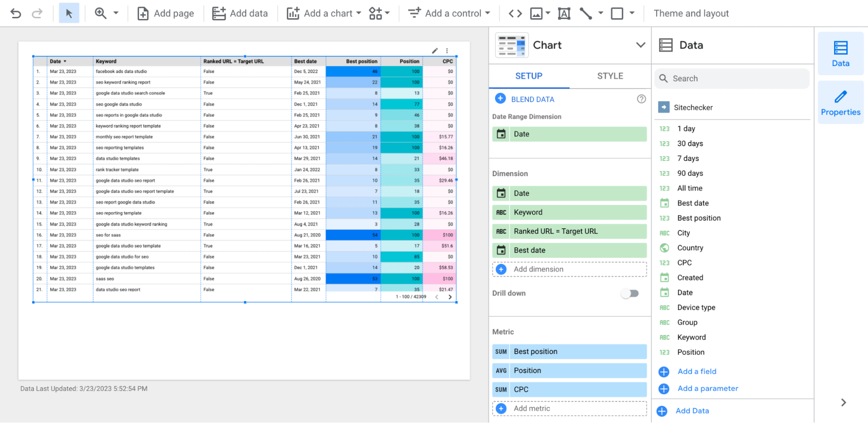Select the Group field
Viewport: 868px width, 423px height.
coord(687,322)
